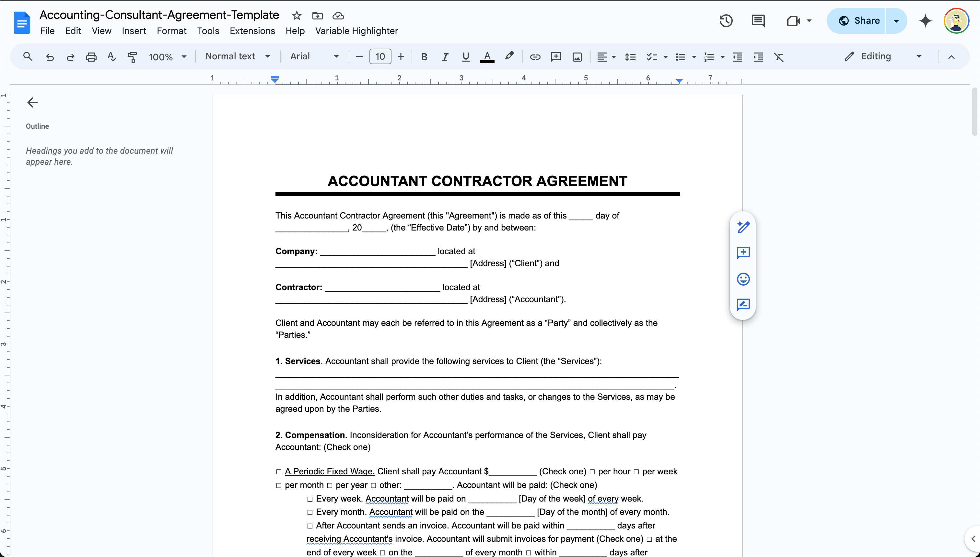The width and height of the screenshot is (980, 557).
Task: Open the Arial font dropdown
Action: coord(314,56)
